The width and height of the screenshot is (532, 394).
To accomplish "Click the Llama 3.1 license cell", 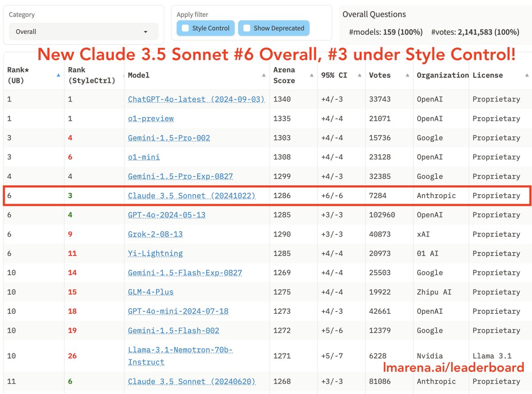I will [x=492, y=356].
